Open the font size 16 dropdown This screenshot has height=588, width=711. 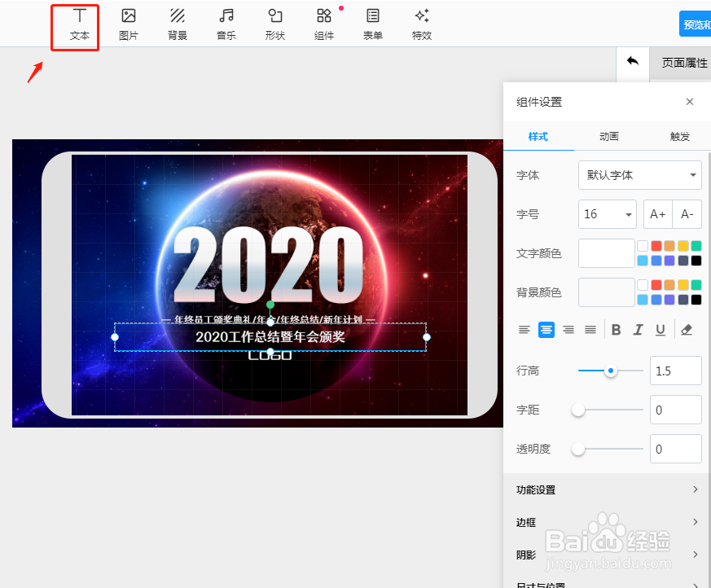607,214
